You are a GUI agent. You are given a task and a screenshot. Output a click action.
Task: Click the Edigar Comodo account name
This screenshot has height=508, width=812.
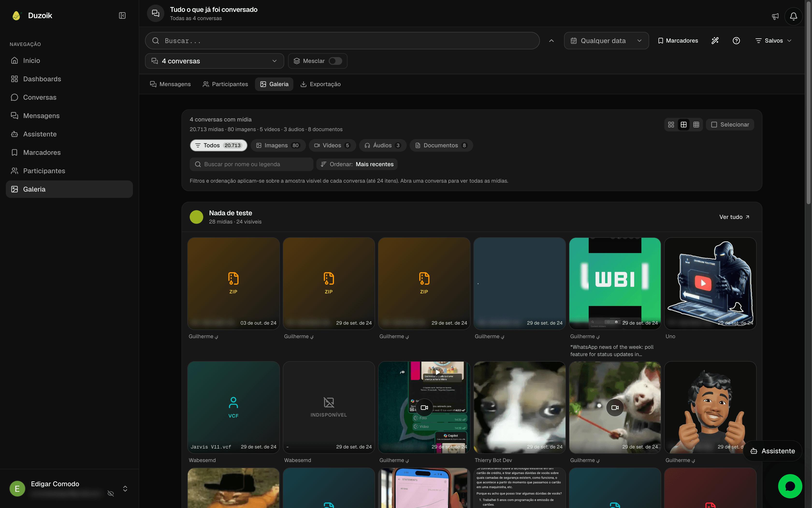(55, 484)
